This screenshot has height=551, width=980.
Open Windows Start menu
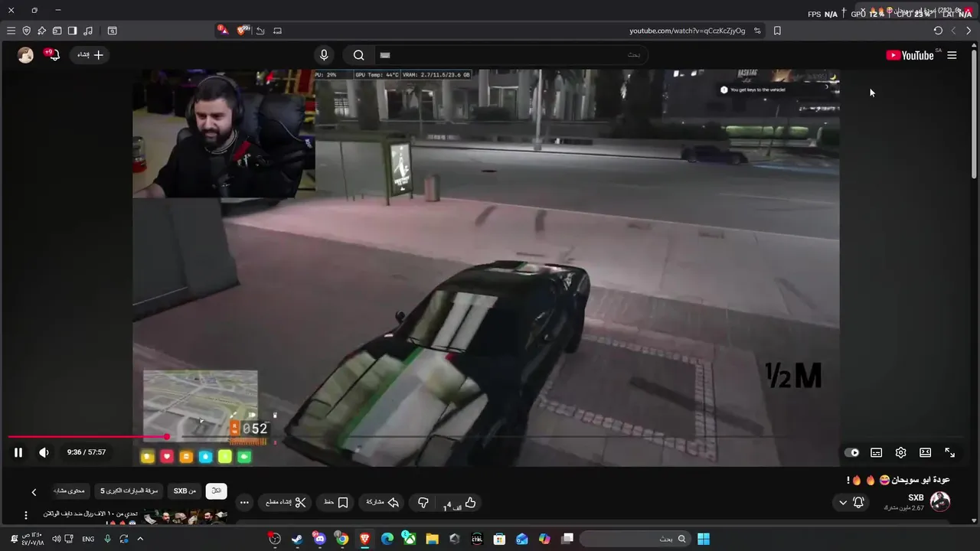[703, 539]
